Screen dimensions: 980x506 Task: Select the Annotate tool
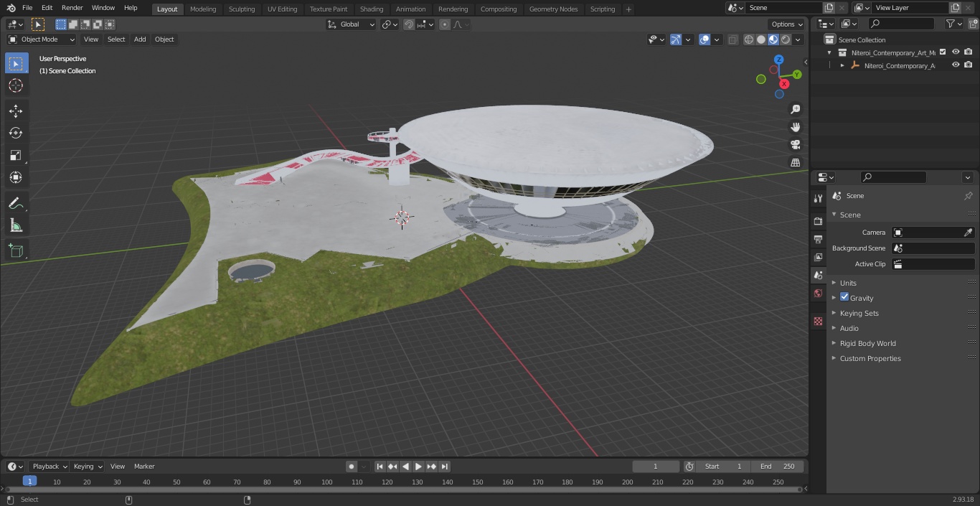(x=16, y=203)
